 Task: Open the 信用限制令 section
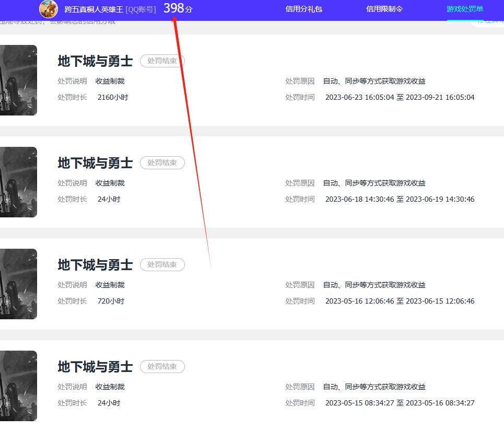pyautogui.click(x=385, y=9)
